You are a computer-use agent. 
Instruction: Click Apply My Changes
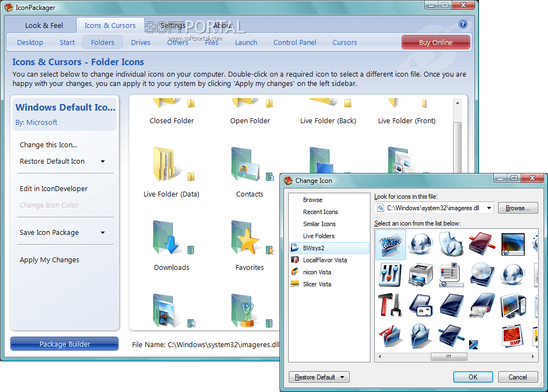tap(49, 260)
